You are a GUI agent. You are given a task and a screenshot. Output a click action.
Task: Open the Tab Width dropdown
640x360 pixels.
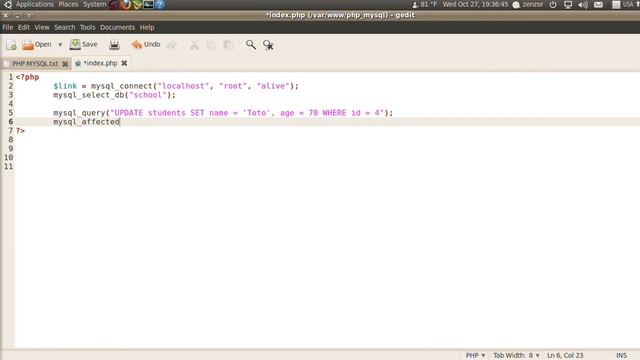pyautogui.click(x=516, y=356)
